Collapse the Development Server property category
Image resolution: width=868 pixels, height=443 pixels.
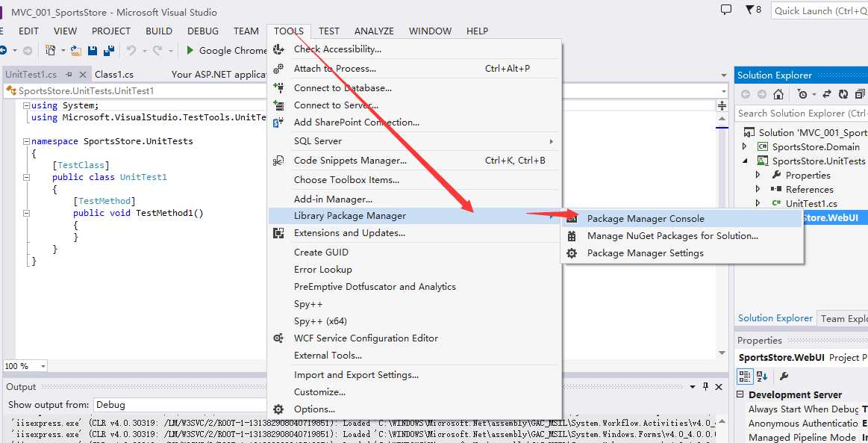pos(740,395)
